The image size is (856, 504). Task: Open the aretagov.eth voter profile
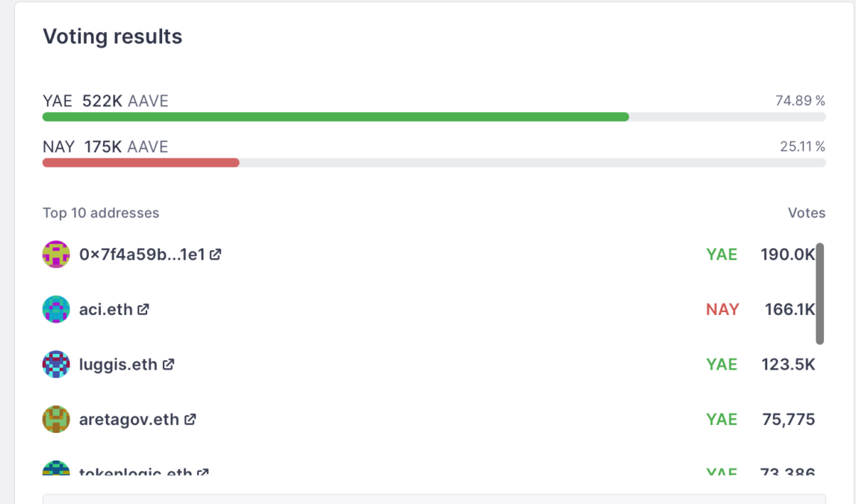pyautogui.click(x=128, y=420)
